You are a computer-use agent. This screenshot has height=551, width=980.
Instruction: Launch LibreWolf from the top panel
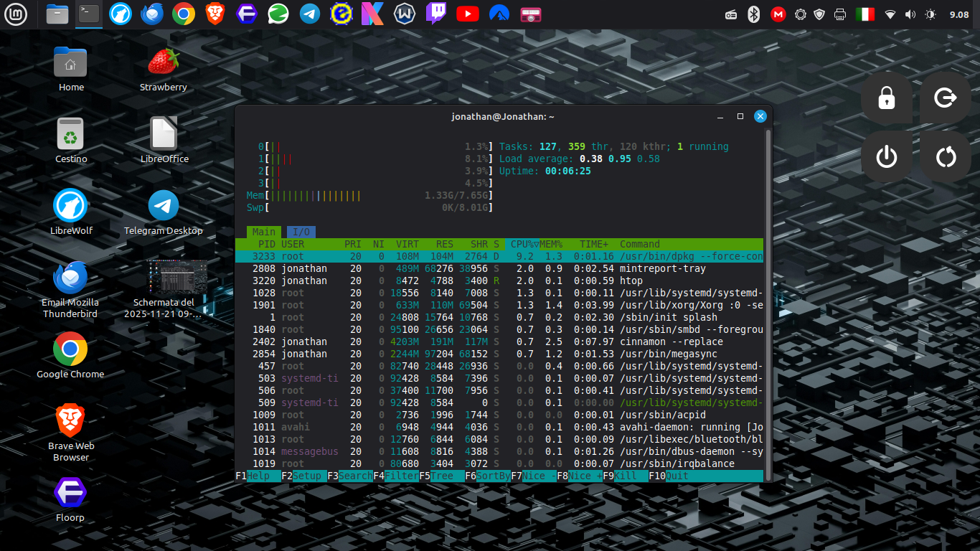(x=121, y=14)
